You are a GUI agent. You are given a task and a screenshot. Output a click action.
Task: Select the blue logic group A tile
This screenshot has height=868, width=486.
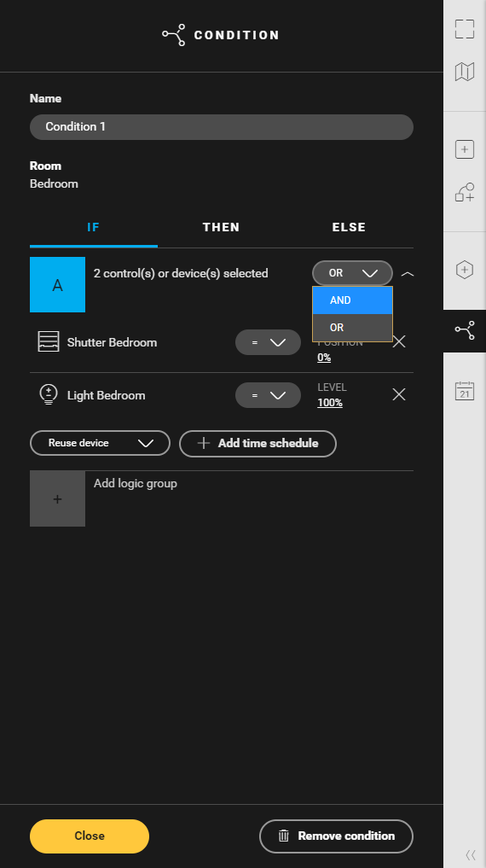click(x=57, y=284)
